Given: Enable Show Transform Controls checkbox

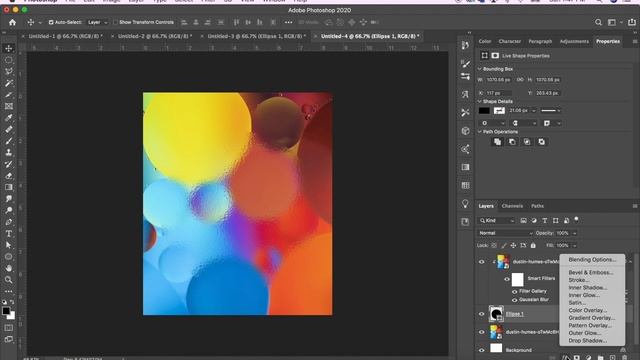Looking at the screenshot, I should [x=116, y=22].
